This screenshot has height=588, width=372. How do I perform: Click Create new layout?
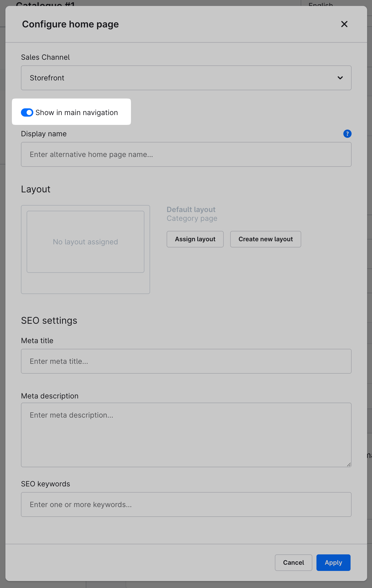pos(265,239)
